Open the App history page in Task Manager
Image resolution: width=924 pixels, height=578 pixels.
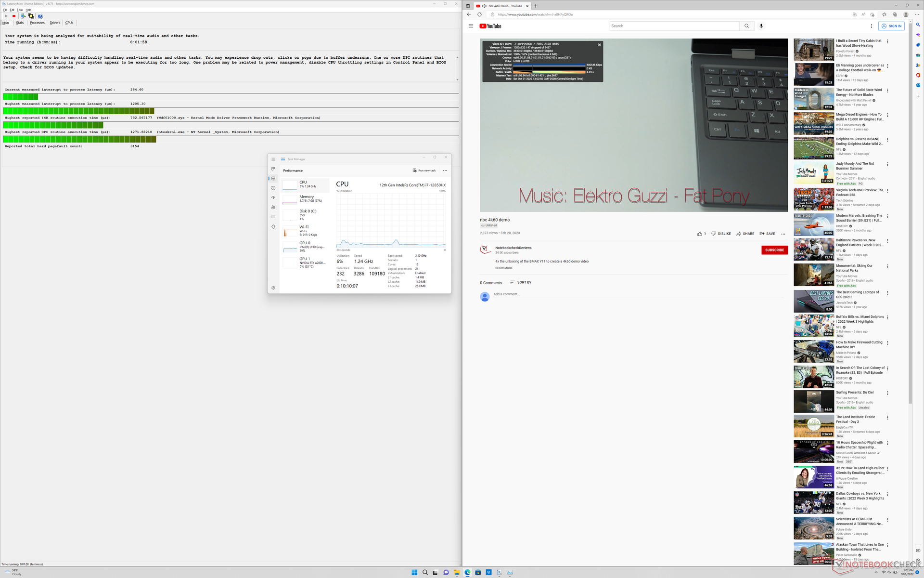[273, 188]
